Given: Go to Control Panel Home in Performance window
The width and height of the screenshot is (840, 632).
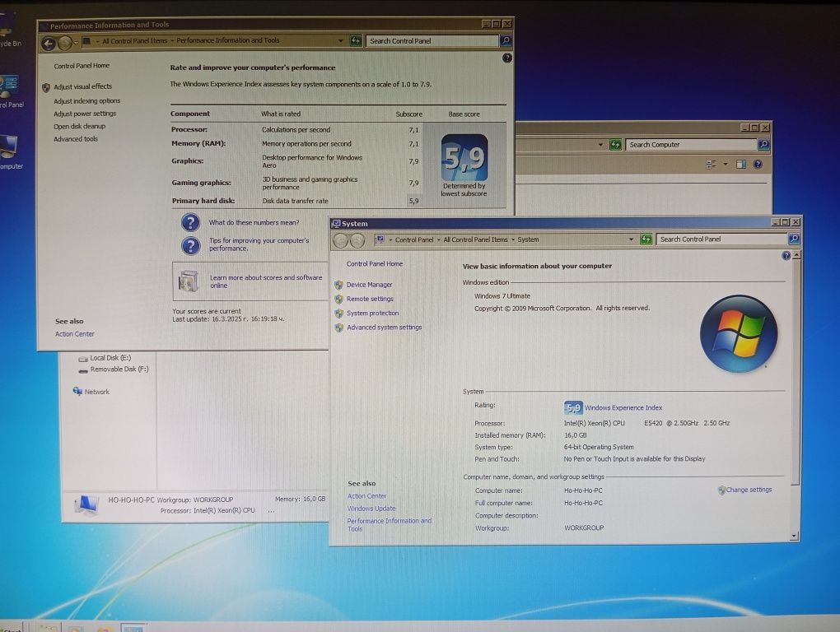Looking at the screenshot, I should pos(82,66).
